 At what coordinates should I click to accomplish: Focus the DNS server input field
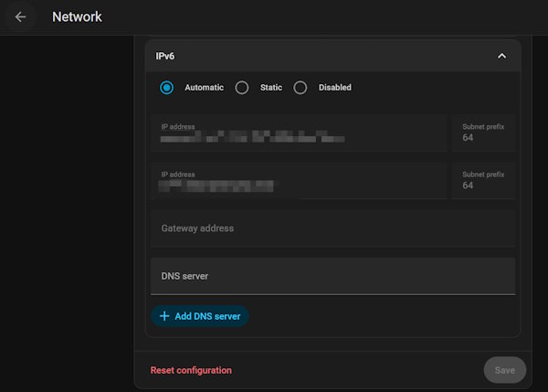pos(332,275)
